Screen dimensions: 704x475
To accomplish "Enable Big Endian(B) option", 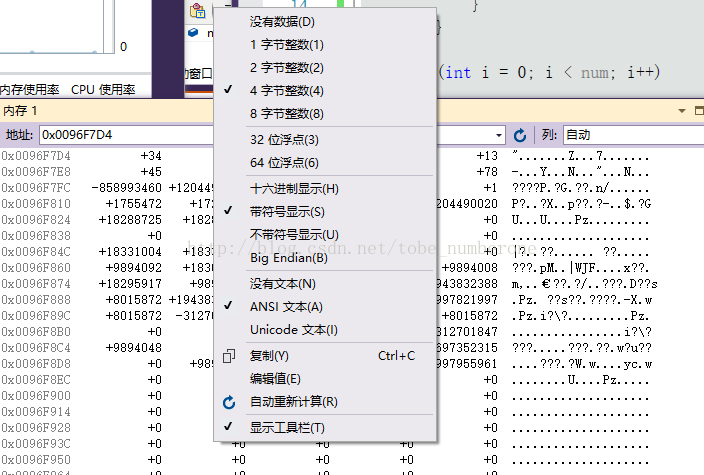I will coord(323,258).
